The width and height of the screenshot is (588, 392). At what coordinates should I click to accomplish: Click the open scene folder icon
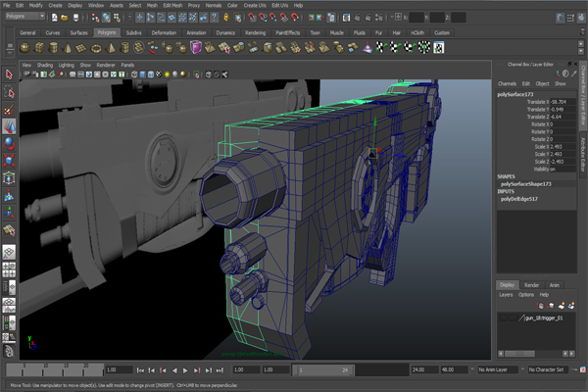coord(65,18)
